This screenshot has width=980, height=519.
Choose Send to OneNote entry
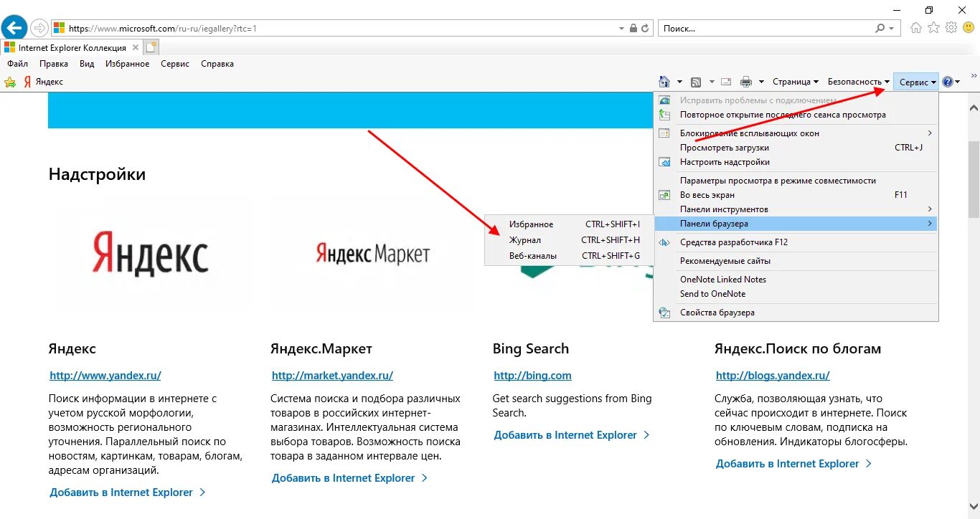(x=795, y=294)
